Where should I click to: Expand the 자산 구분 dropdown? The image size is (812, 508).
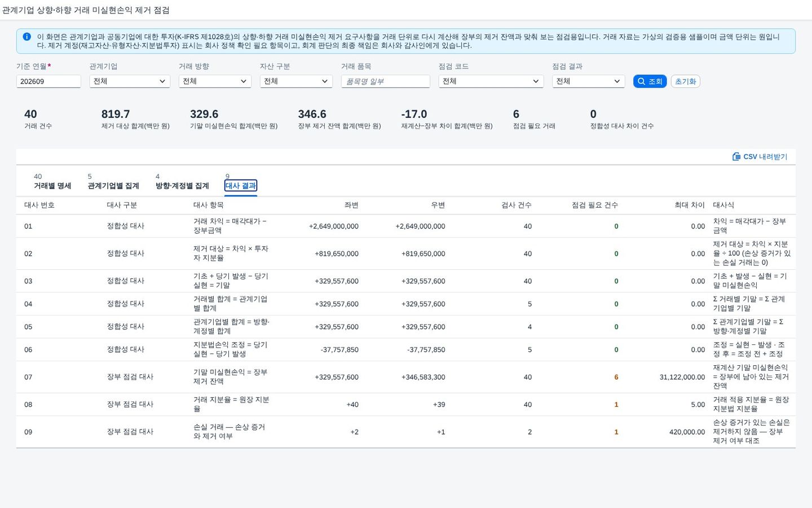(x=296, y=81)
